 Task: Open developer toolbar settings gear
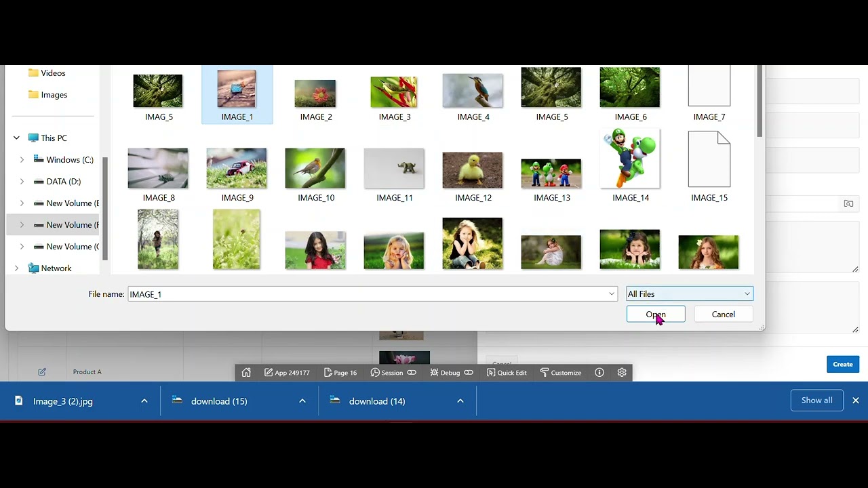point(622,373)
